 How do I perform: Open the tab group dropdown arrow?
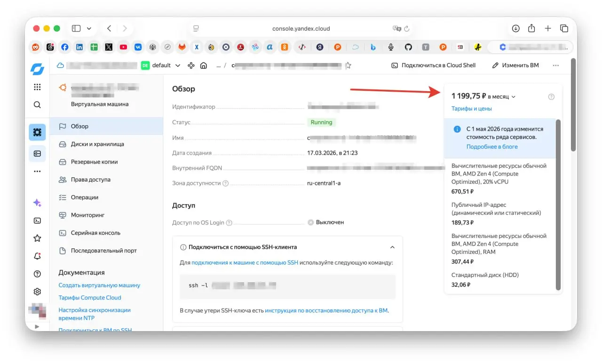(89, 29)
